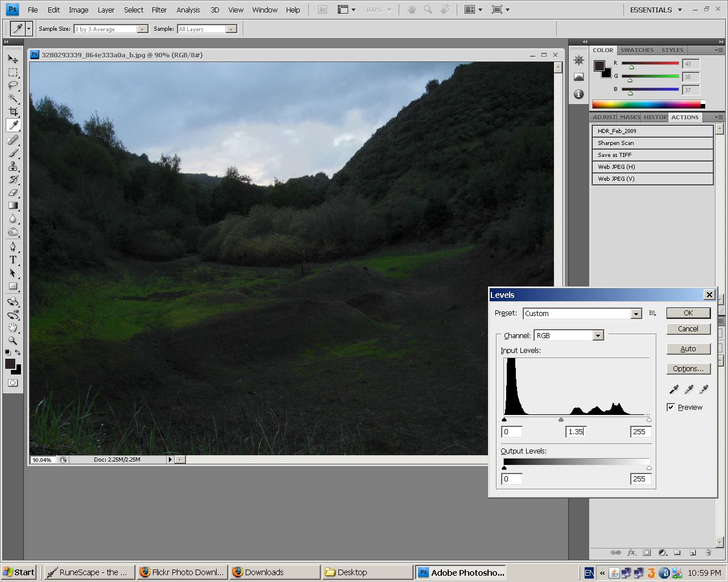This screenshot has height=582, width=728.
Task: Click the black point eyedropper in Levels
Action: click(674, 389)
